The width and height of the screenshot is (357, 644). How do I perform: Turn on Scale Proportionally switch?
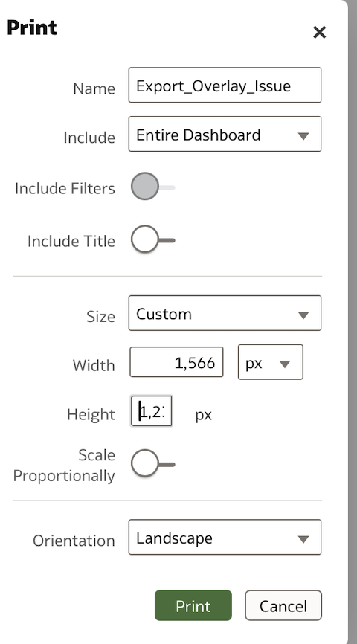tap(152, 463)
